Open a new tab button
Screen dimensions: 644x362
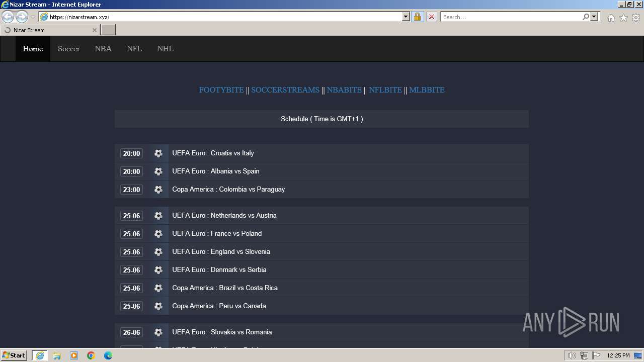pos(108,30)
